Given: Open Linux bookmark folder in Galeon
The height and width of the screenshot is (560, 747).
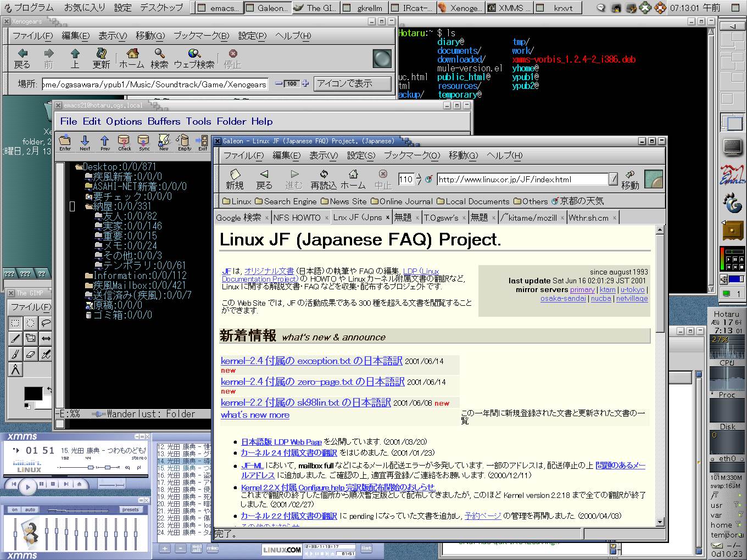Looking at the screenshot, I should click(237, 201).
